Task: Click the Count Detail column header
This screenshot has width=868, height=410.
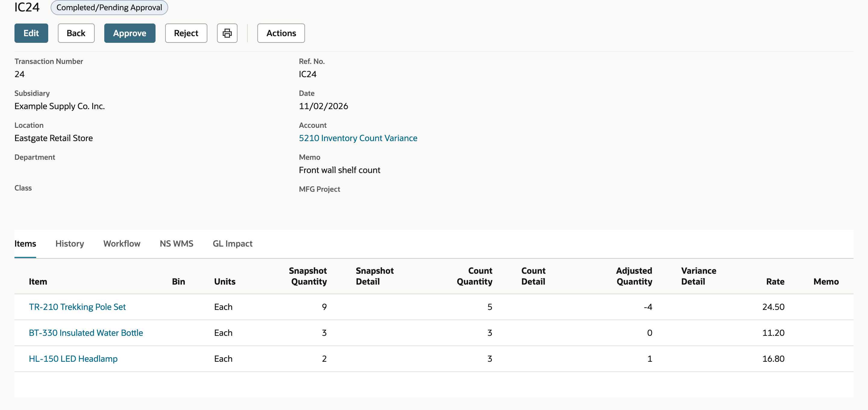Action: (x=533, y=276)
